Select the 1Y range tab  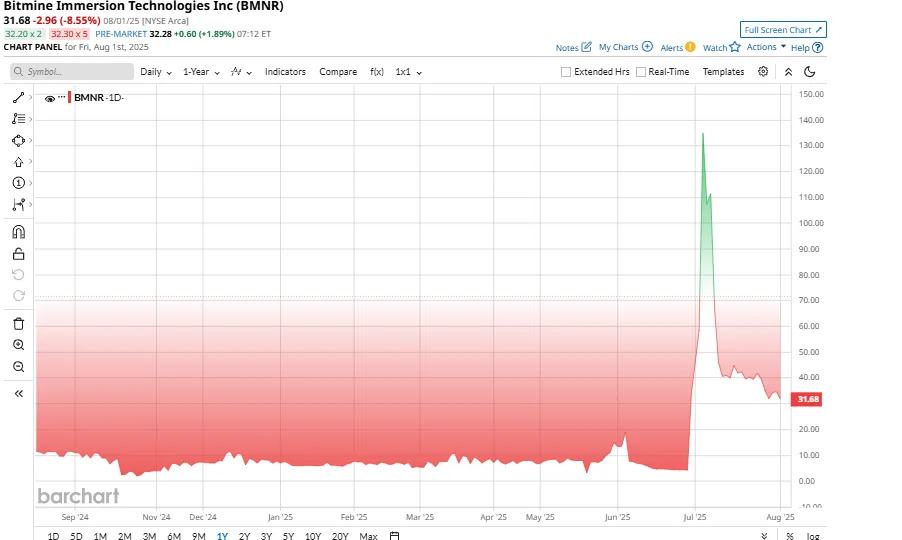222,535
